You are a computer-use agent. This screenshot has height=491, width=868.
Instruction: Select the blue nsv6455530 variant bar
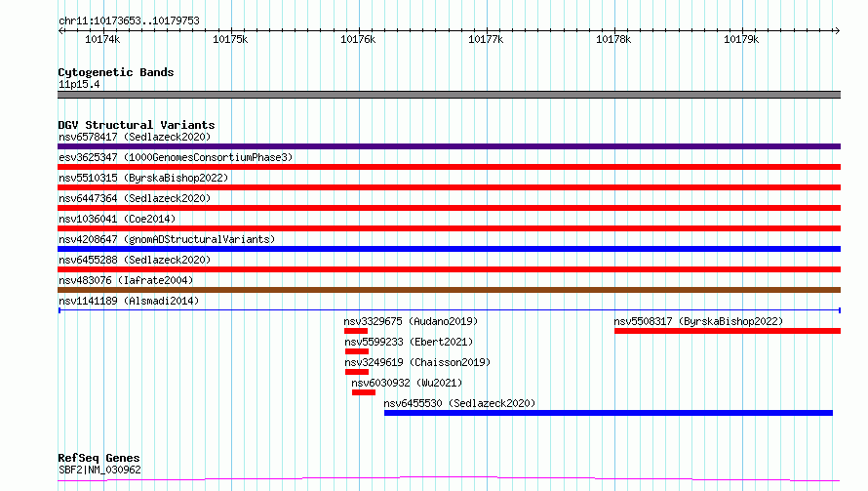pyautogui.click(x=609, y=413)
